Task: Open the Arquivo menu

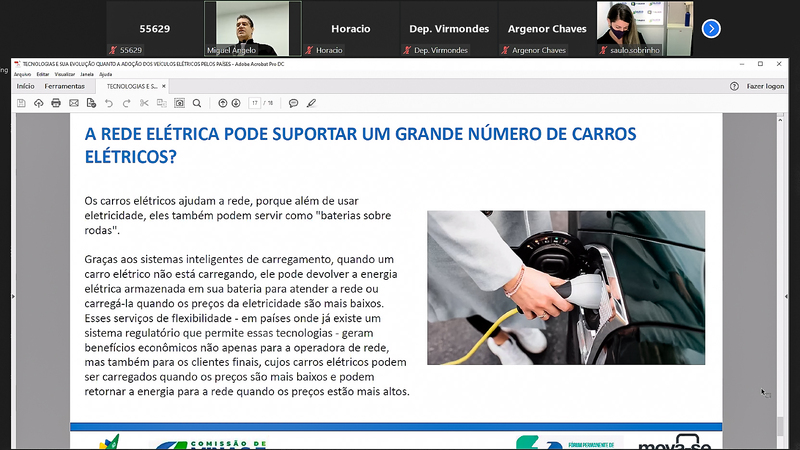Action: tap(22, 74)
